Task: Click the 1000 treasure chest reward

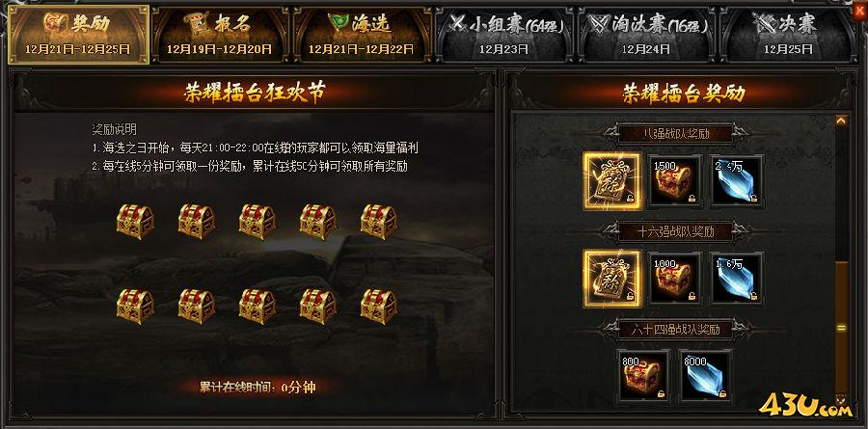Action: pyautogui.click(x=674, y=279)
